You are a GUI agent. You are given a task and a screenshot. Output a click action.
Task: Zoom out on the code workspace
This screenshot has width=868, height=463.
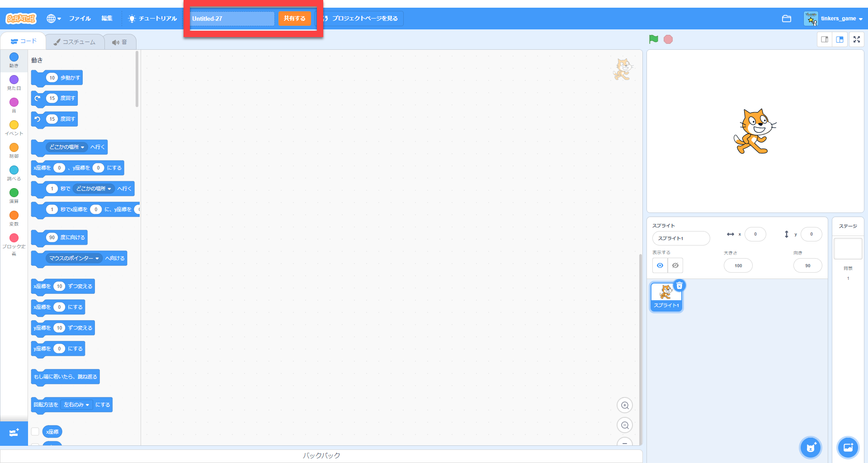pyautogui.click(x=624, y=425)
